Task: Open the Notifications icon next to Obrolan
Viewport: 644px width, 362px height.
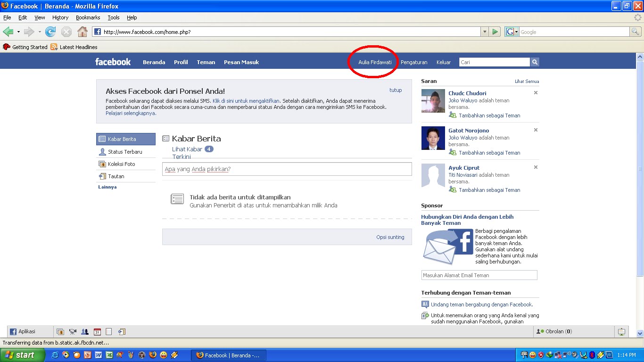Action: (621, 331)
